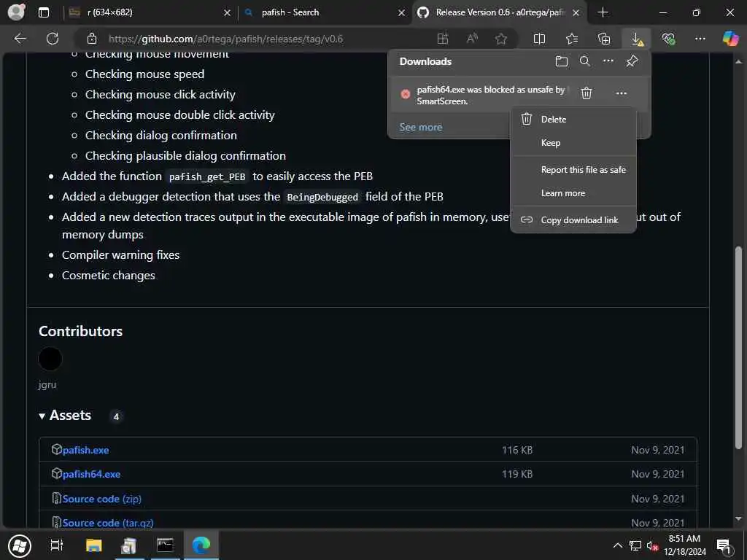Open Read aloud icon in address bar

coord(472,39)
